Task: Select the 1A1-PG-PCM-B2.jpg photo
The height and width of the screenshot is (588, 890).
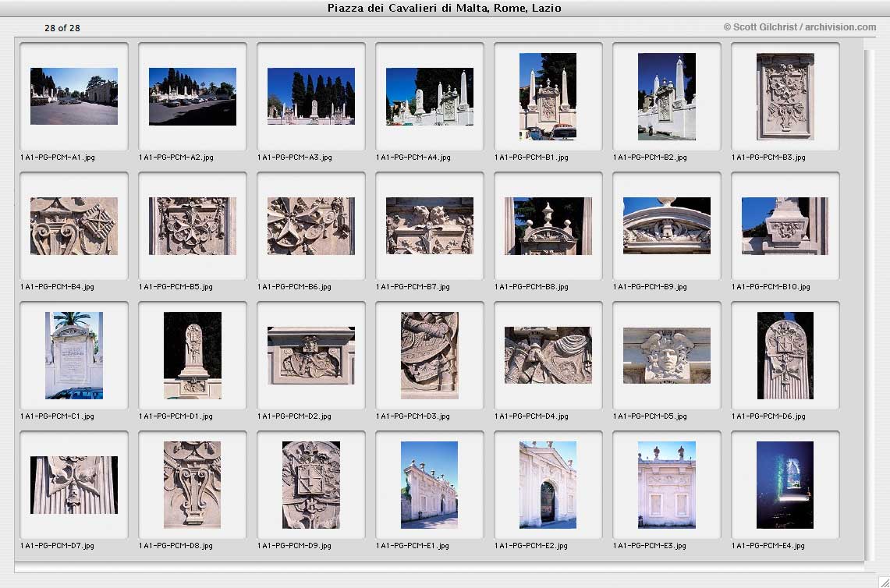Action: (x=666, y=97)
